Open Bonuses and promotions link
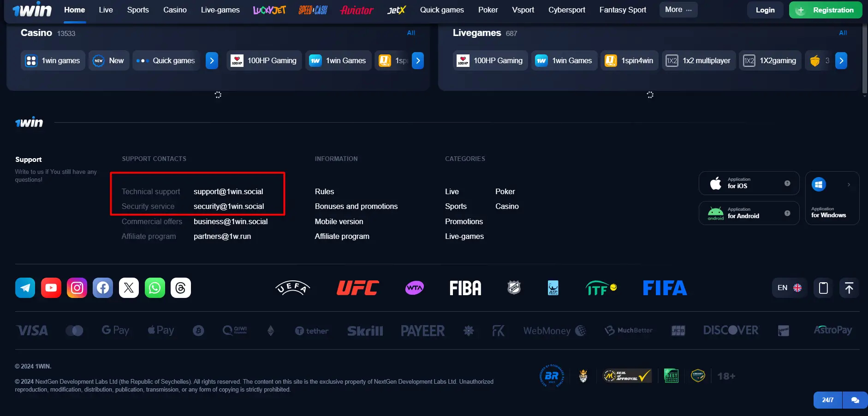Image resolution: width=868 pixels, height=416 pixels. point(356,206)
